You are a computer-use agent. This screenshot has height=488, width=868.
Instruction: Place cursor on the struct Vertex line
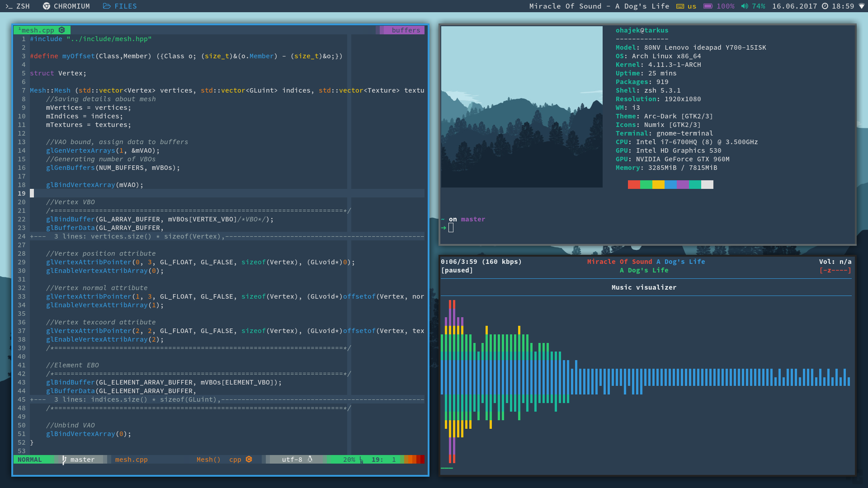click(x=58, y=73)
